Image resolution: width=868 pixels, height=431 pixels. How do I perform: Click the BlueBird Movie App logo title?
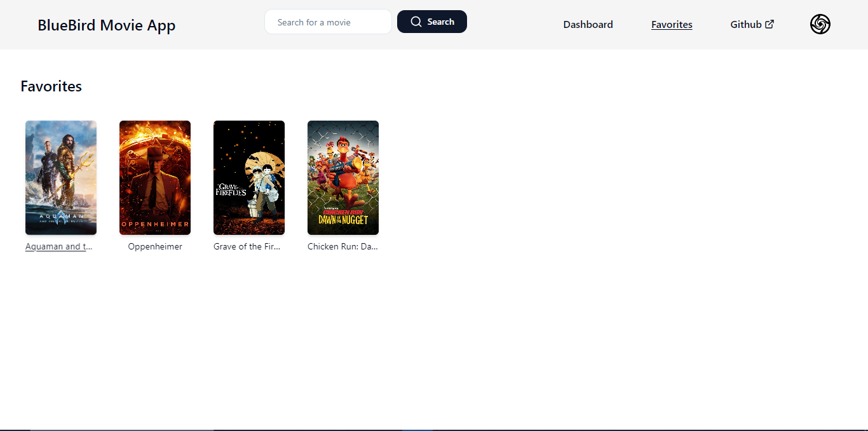tap(107, 25)
